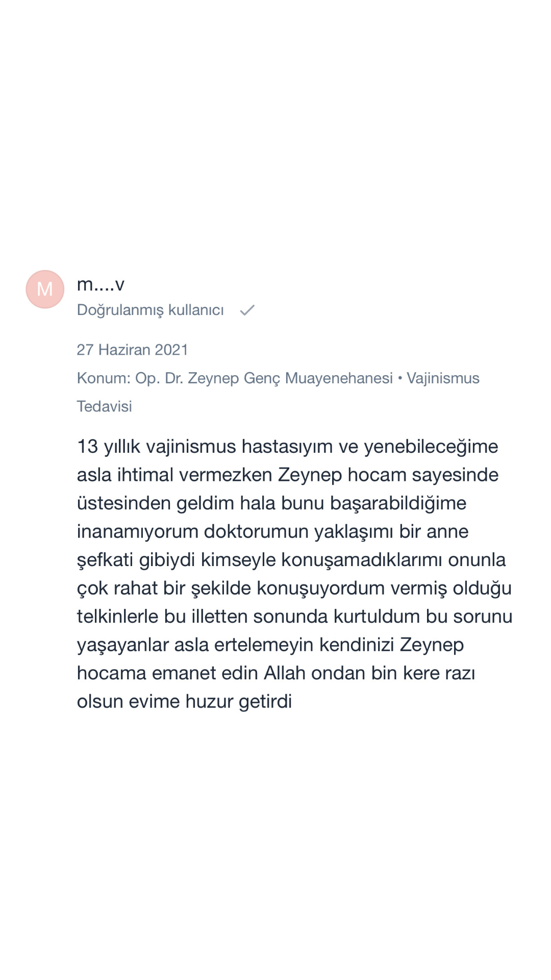551x980 pixels.
Task: Click the verified checkmark icon
Action: click(x=247, y=310)
